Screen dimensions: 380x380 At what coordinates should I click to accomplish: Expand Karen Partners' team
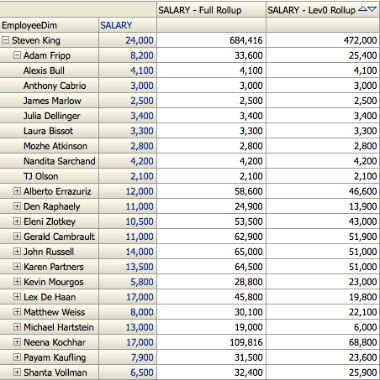(x=17, y=266)
